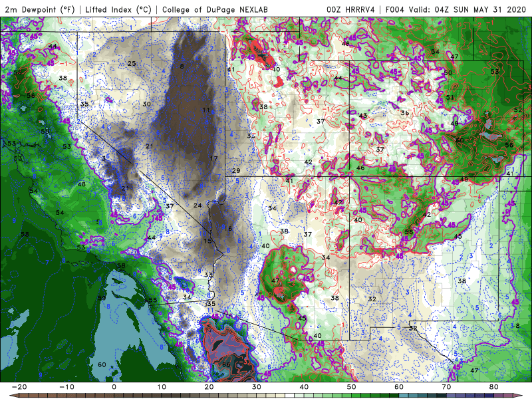Click the '2m Dewpoint (°F)' title text
Screen dimensions: 532x399
[x=40, y=9]
